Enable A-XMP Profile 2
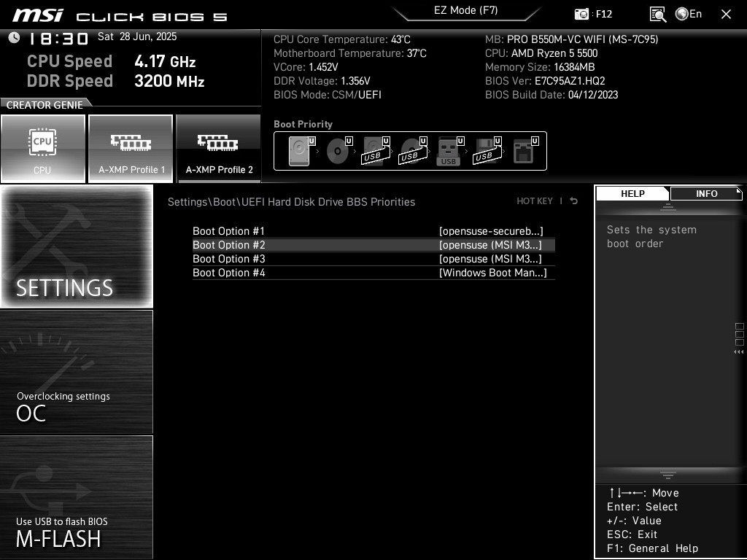The image size is (747, 560). [219, 148]
